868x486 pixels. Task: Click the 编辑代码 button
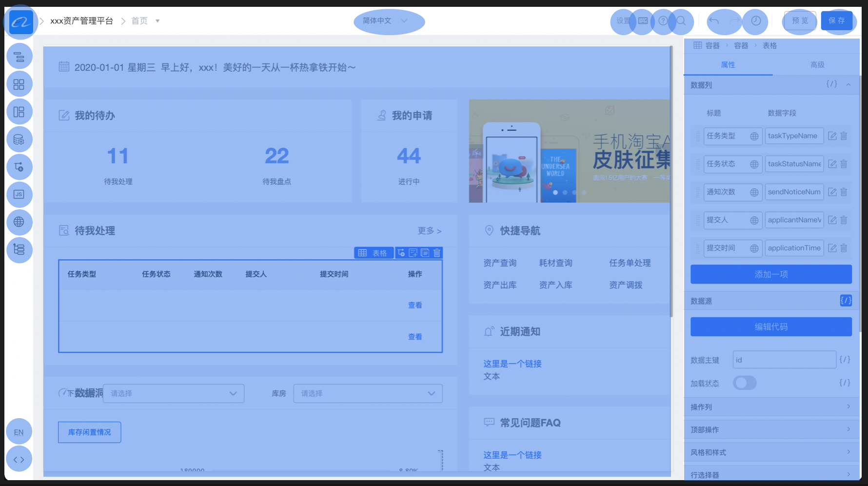[x=771, y=327]
